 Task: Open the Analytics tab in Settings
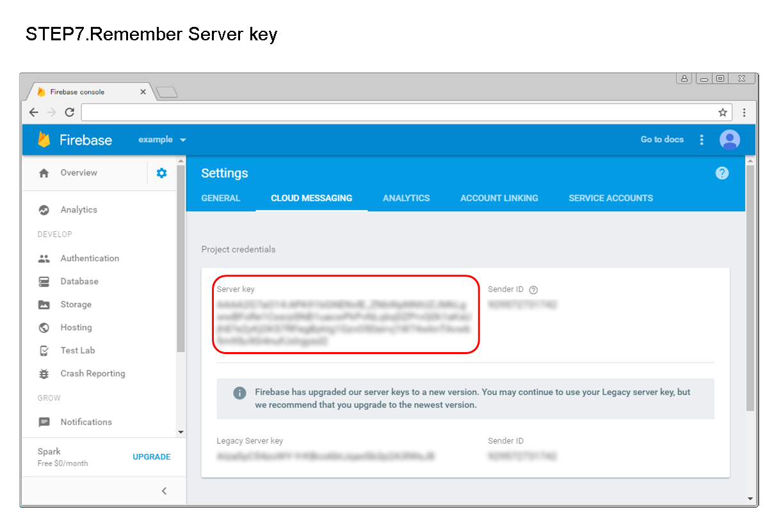coord(406,198)
